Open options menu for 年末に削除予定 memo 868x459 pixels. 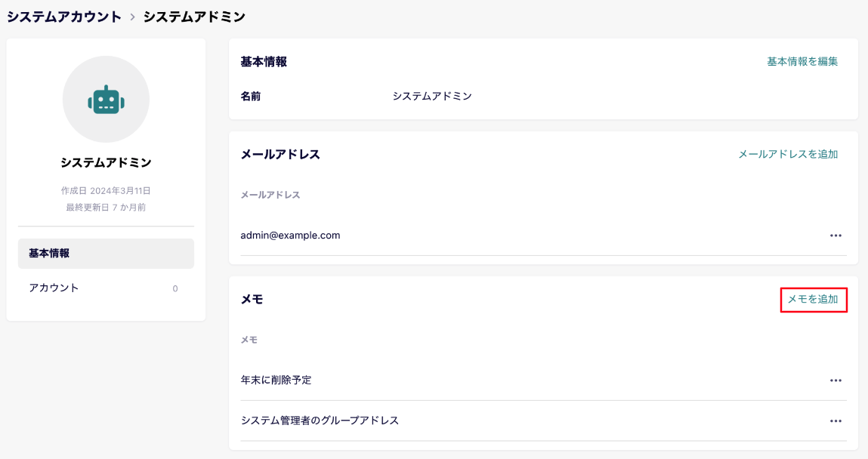coord(836,380)
